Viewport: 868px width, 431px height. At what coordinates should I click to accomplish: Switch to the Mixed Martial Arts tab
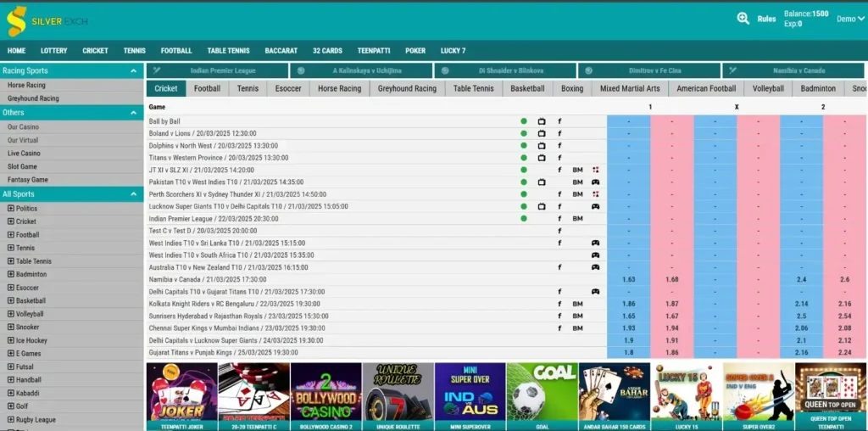630,88
